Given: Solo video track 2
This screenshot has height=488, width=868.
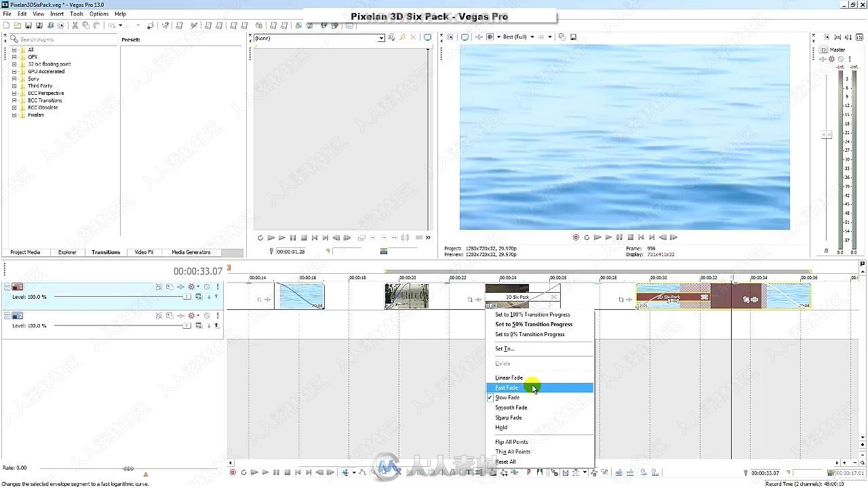Looking at the screenshot, I should pyautogui.click(x=217, y=316).
